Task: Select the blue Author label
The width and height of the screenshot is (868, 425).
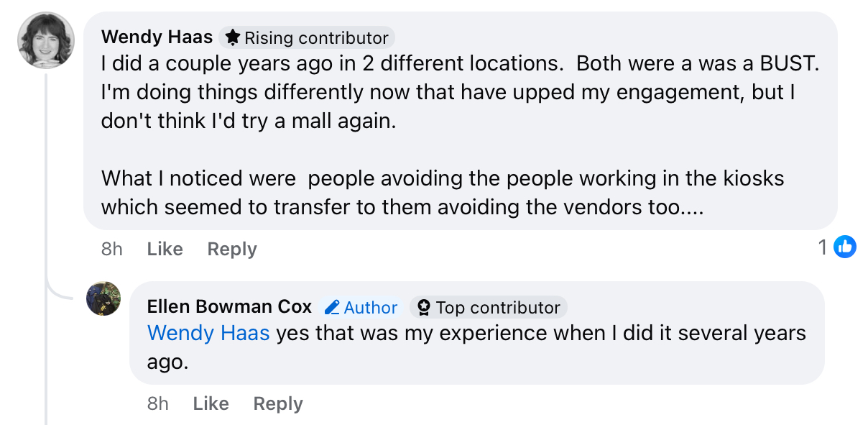Action: tap(370, 308)
